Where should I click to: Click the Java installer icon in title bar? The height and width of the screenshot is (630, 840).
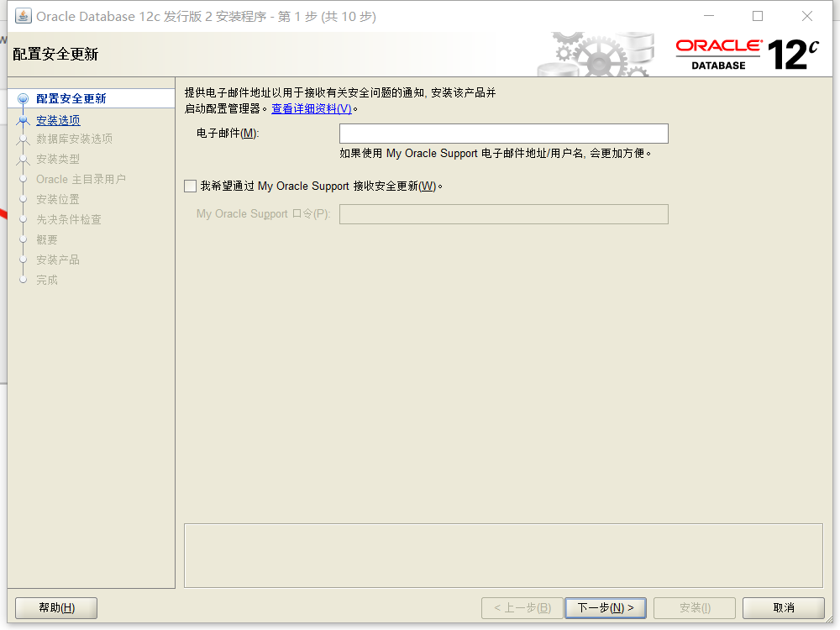[23, 16]
